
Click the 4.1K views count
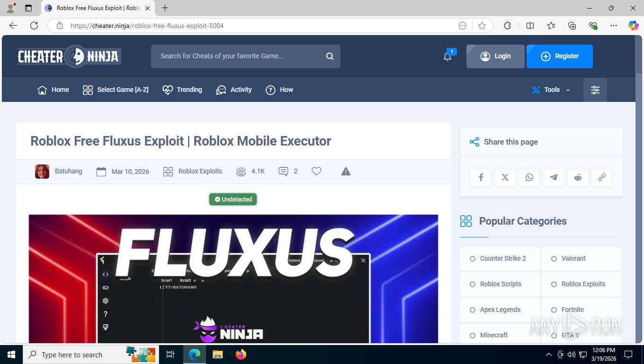pyautogui.click(x=258, y=172)
